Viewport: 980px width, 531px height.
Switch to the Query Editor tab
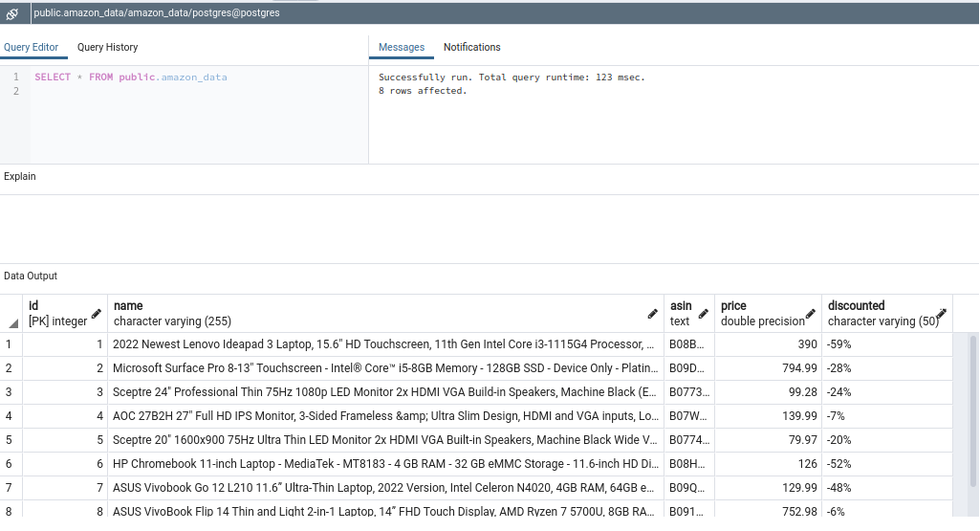point(32,48)
